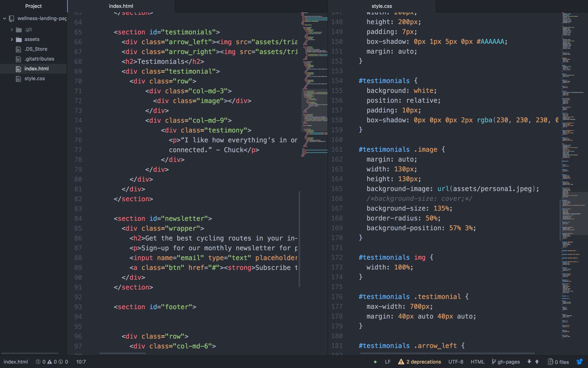Click the green status dot indicator
Image resolution: width=588 pixels, height=368 pixels.
[x=375, y=362]
